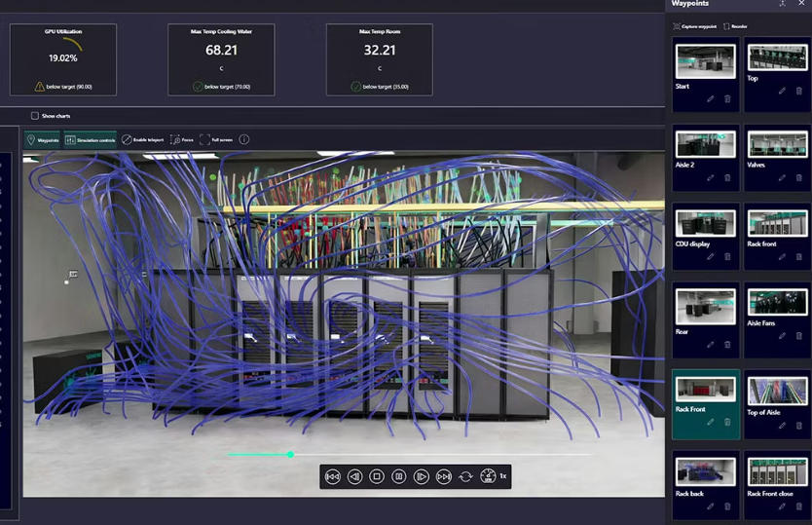
Task: Toggle Simulation controls in the toolbar
Action: (90, 140)
